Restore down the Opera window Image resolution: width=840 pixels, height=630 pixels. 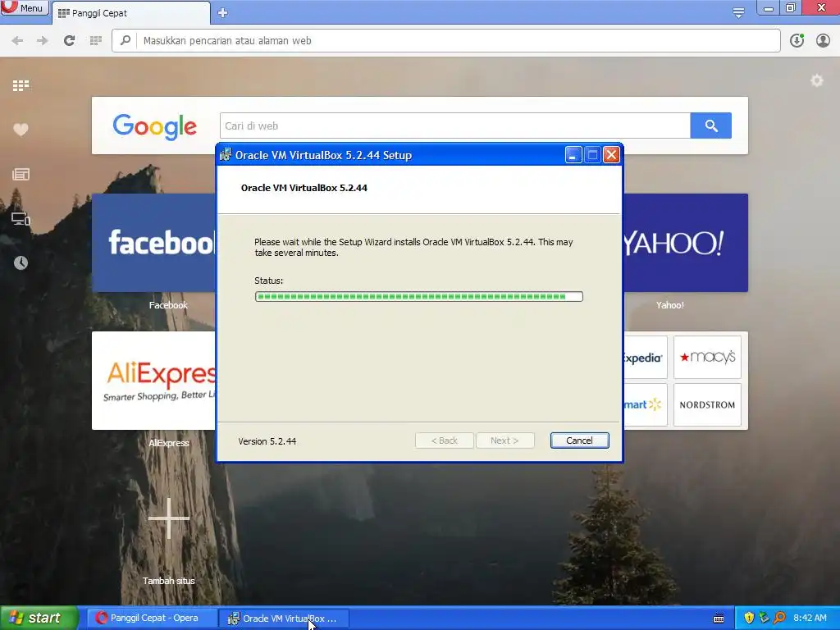tap(791, 8)
